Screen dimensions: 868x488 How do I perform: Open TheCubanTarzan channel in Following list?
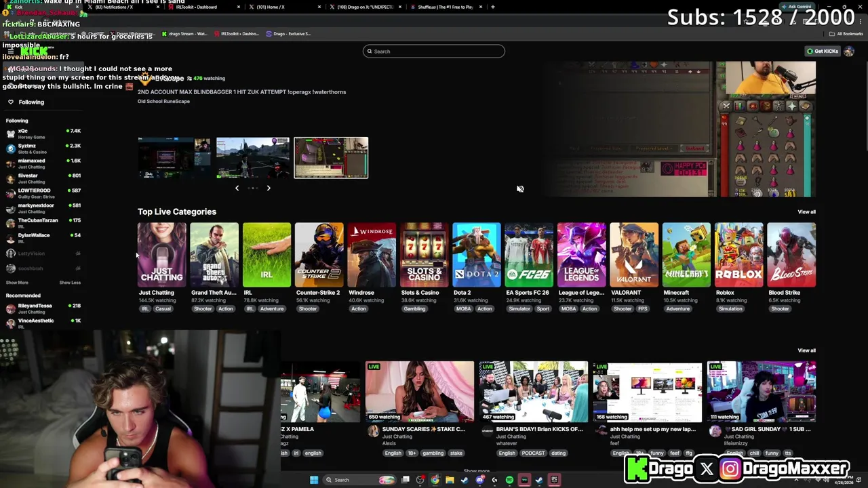pos(42,223)
